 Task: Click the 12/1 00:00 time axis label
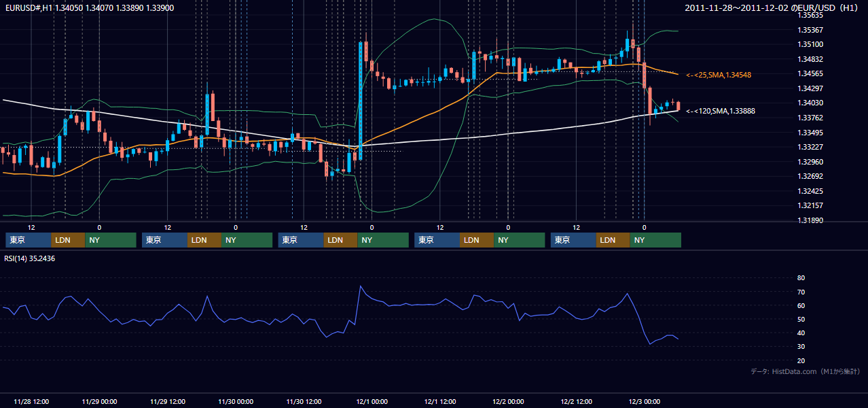[x=372, y=401]
